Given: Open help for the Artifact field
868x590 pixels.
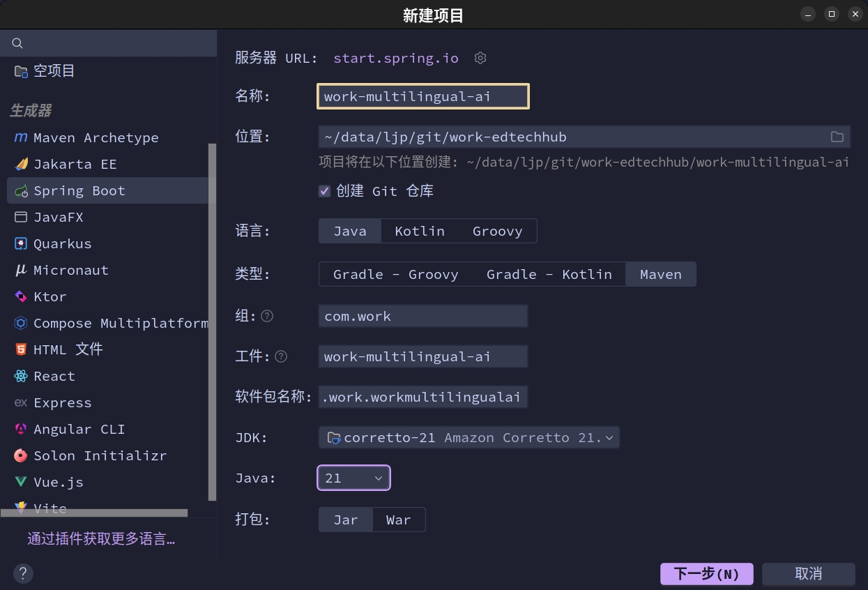Looking at the screenshot, I should tap(281, 356).
